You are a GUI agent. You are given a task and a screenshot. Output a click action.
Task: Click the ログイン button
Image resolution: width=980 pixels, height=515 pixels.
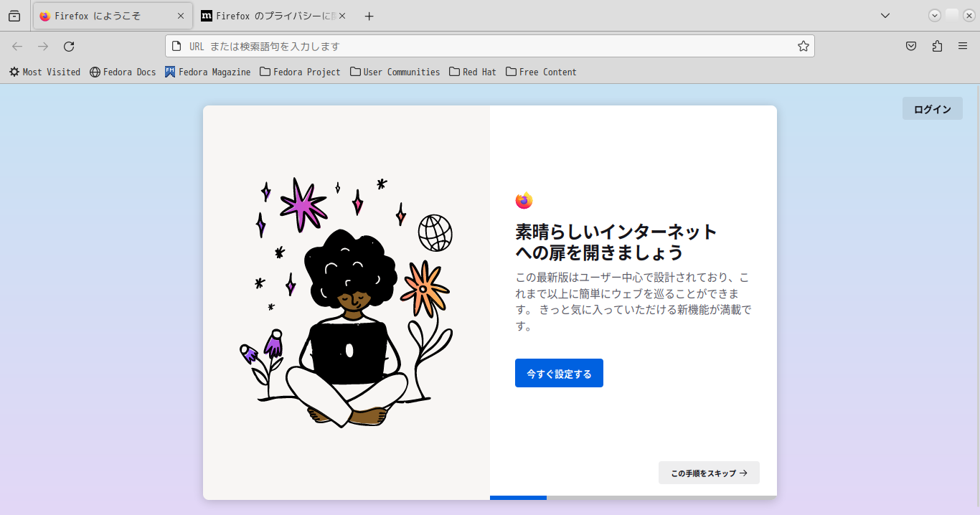tap(933, 109)
